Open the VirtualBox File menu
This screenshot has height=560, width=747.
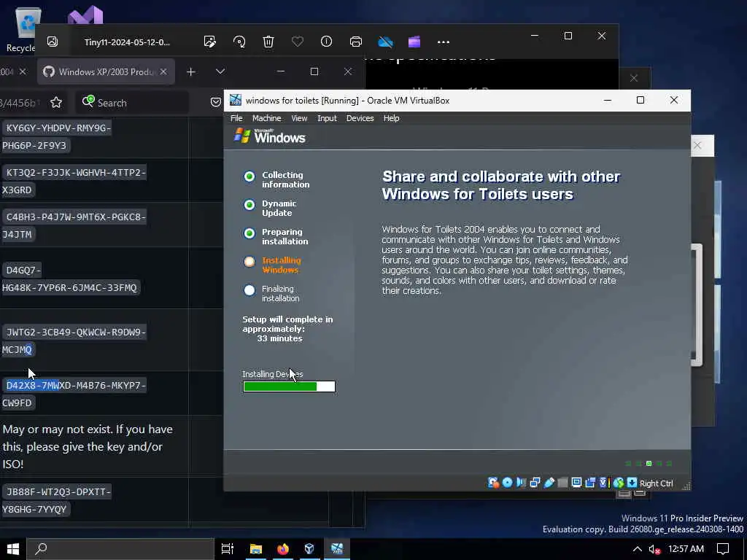pyautogui.click(x=236, y=118)
